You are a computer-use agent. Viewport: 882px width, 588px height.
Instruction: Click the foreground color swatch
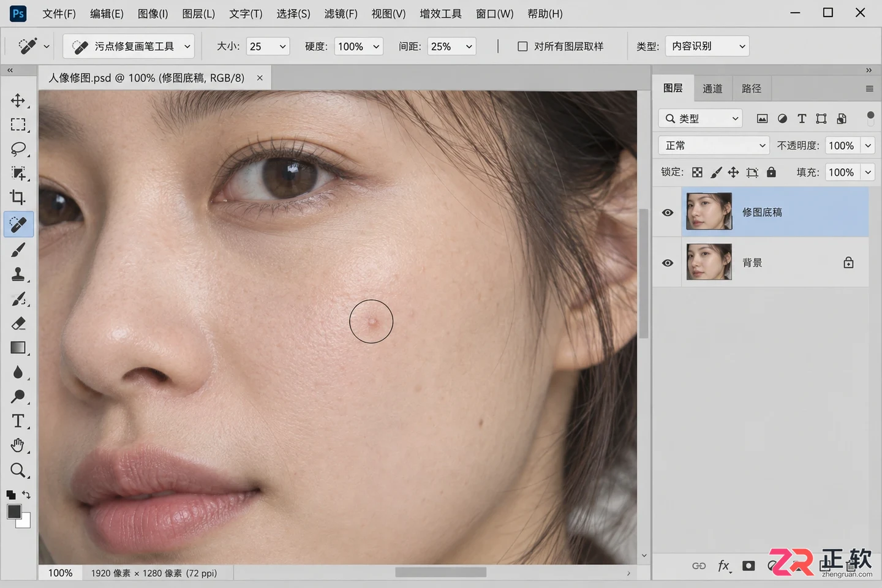click(x=13, y=511)
